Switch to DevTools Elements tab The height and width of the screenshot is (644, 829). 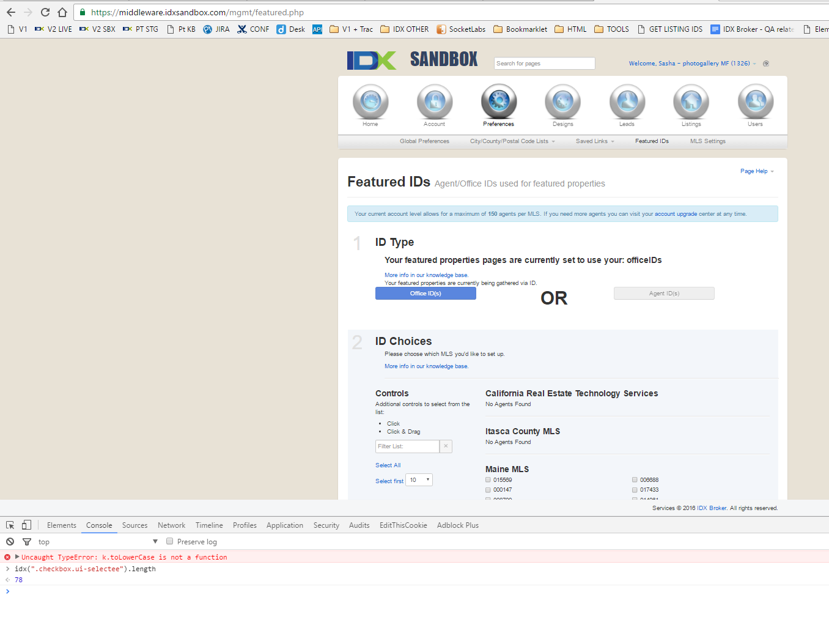coord(62,525)
